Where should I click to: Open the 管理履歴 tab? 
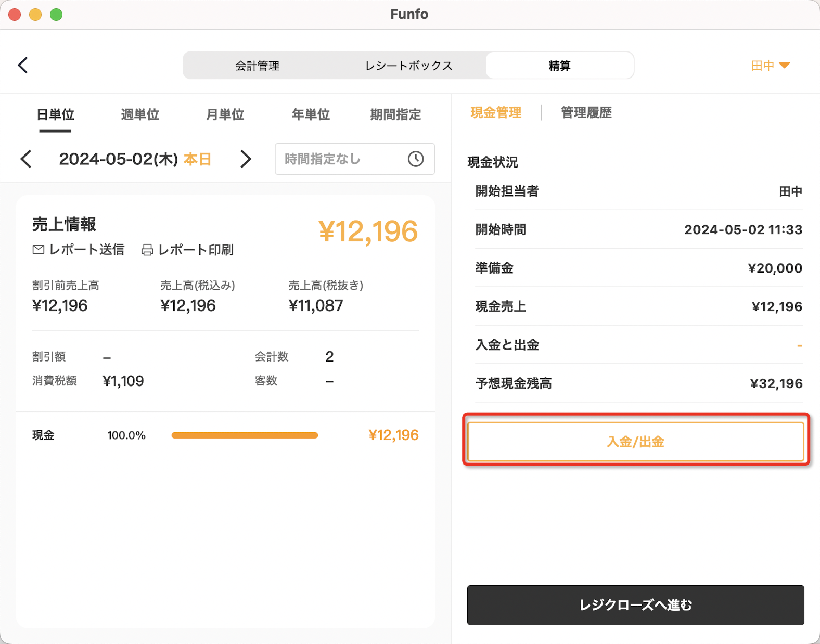[586, 112]
